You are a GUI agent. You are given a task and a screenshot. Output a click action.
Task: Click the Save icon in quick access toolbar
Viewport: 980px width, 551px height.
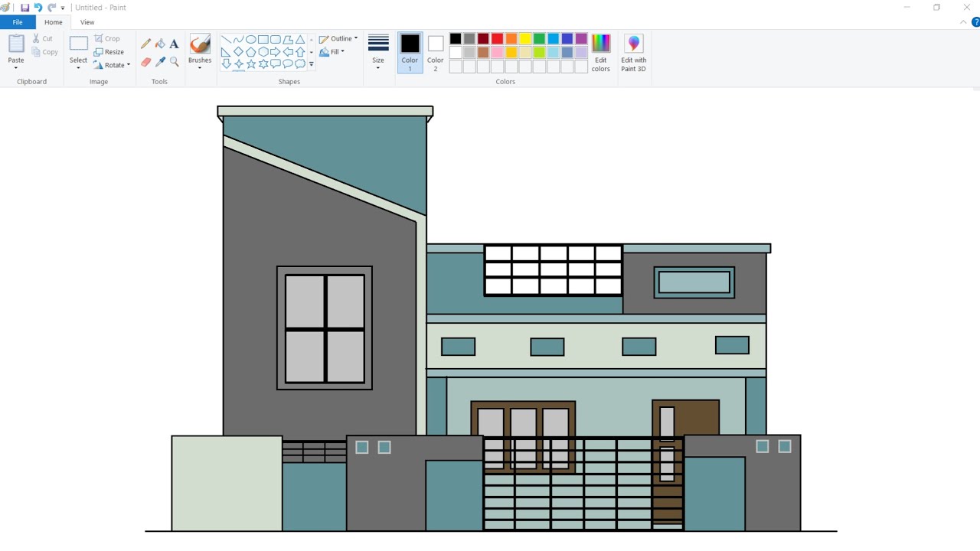24,8
